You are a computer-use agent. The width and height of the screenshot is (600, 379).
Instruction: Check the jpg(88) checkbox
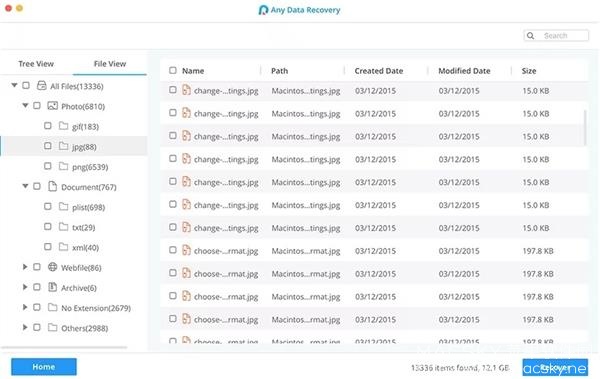pos(47,146)
